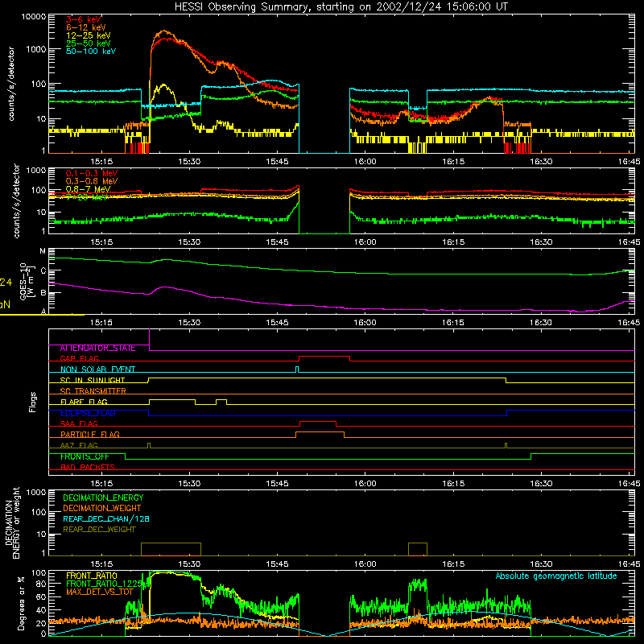Click the DECIMATION_ENERGY legend label

pyautogui.click(x=103, y=497)
